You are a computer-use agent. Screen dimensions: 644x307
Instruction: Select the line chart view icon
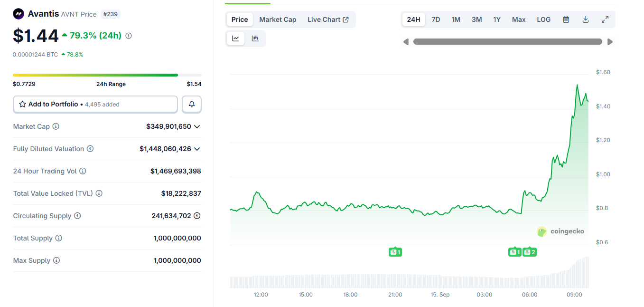235,38
